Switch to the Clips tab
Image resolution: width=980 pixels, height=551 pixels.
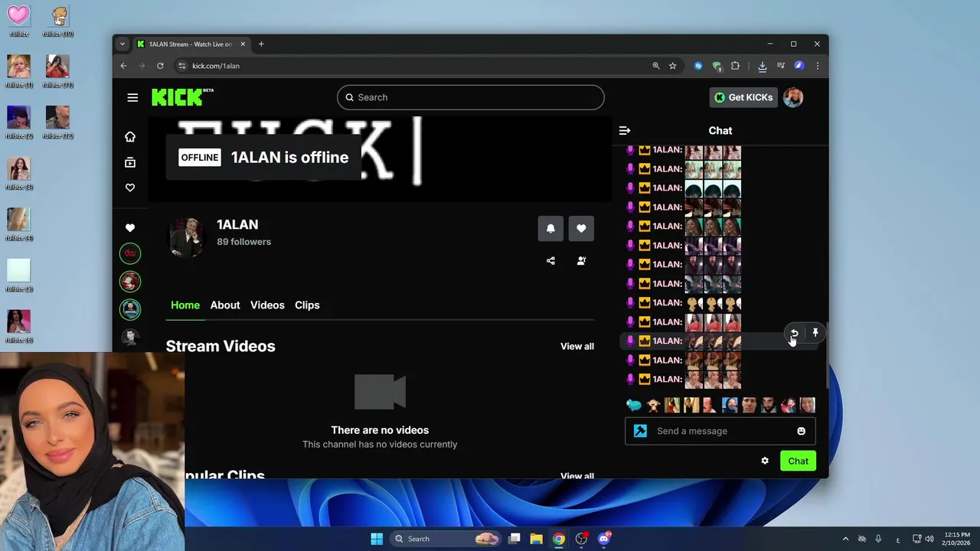[x=307, y=305]
